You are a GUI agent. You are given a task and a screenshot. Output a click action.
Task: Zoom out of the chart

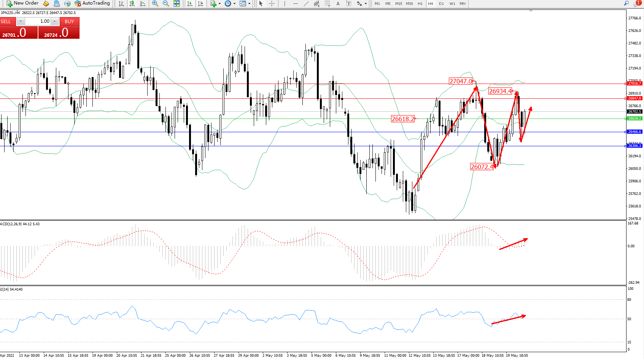(x=166, y=3)
